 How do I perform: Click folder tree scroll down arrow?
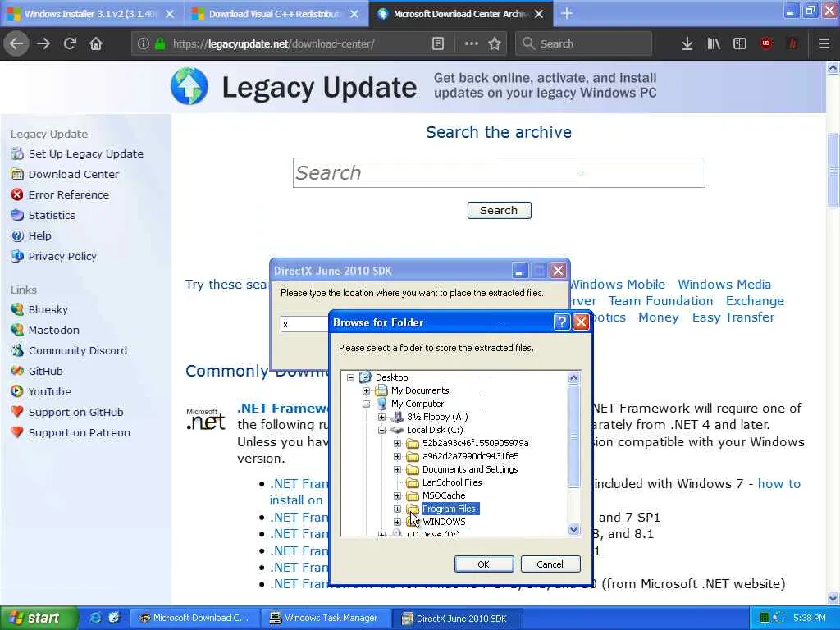573,529
